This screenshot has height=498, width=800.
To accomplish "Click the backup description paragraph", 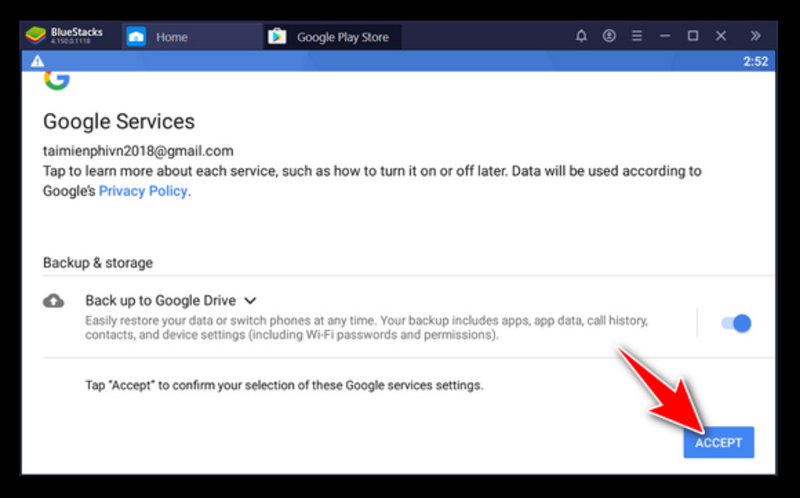I will tap(366, 328).
